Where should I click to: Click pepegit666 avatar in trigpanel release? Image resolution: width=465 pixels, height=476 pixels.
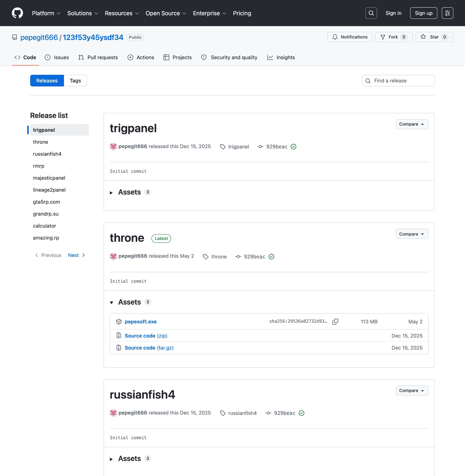coord(113,146)
